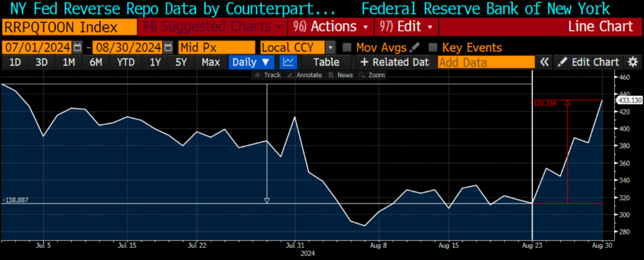Open chart settings gear icon
This screenshot has height=260, width=644.
633,62
